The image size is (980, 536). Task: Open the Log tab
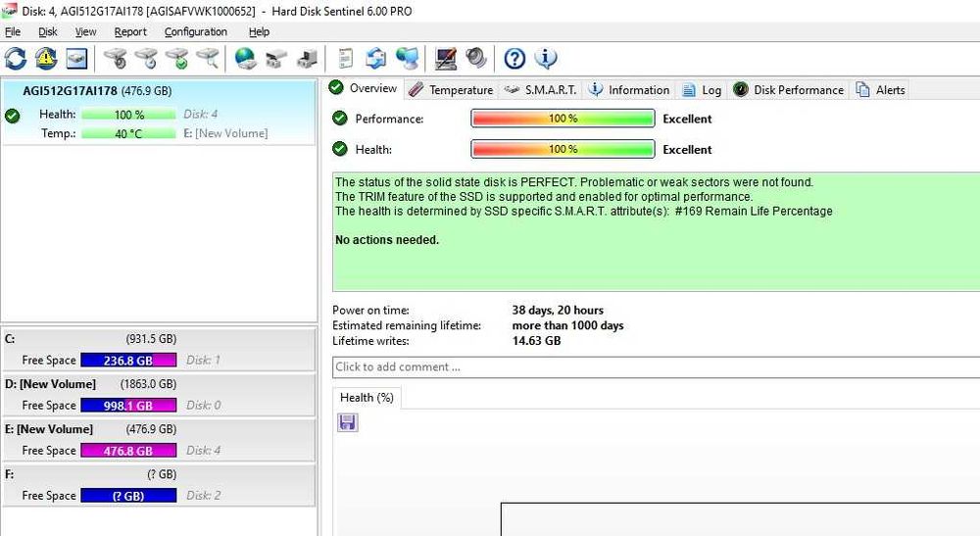pyautogui.click(x=702, y=90)
